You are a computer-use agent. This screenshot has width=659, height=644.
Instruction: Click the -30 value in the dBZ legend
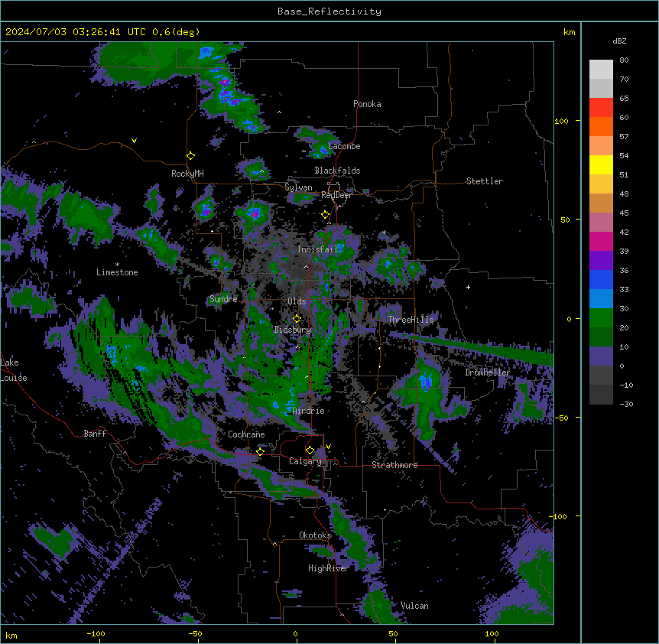click(626, 405)
